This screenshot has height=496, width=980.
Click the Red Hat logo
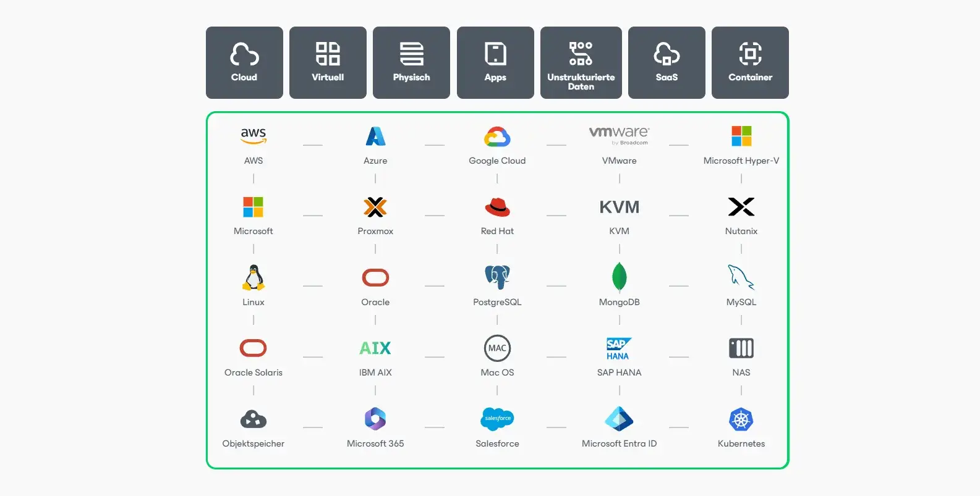pyautogui.click(x=497, y=207)
